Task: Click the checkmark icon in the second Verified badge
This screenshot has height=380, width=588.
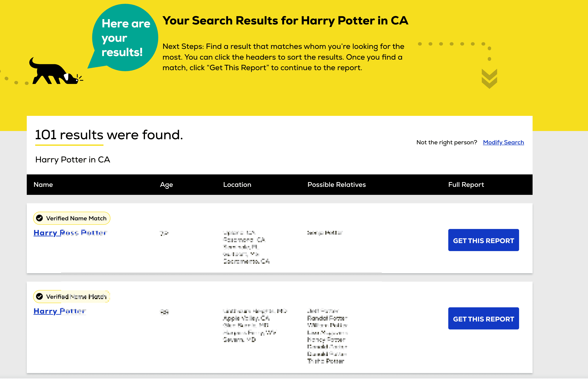Action: [x=39, y=296]
